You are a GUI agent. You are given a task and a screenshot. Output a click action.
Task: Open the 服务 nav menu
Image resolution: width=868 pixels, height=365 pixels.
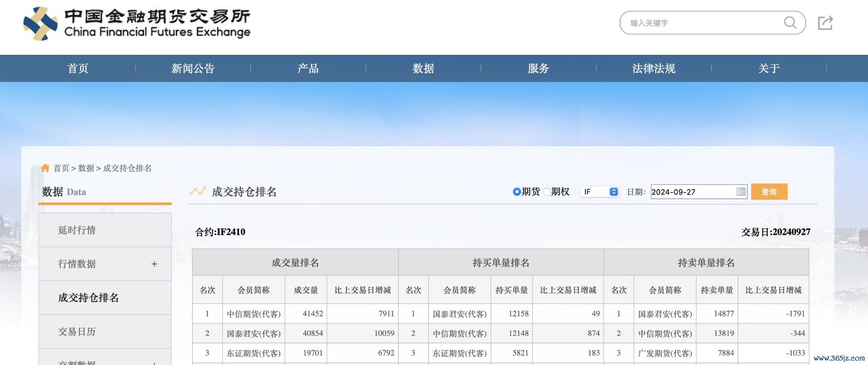(539, 68)
